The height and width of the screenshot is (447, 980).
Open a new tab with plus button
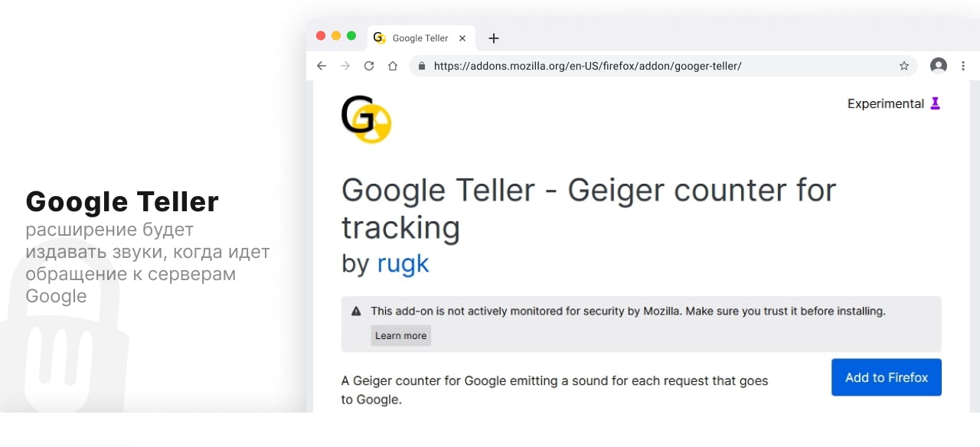click(494, 38)
